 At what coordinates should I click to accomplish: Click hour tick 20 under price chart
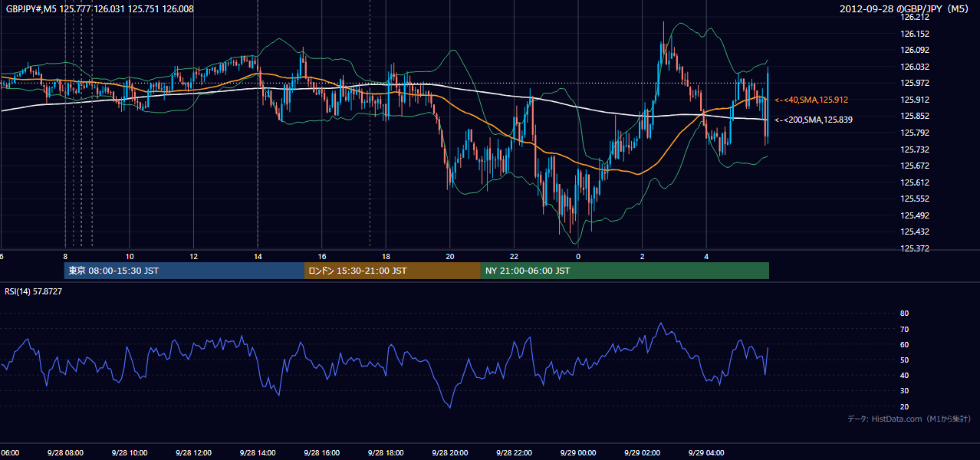[x=450, y=256]
